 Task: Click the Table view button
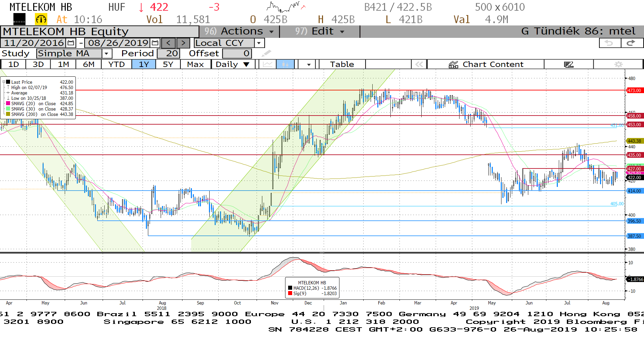point(342,64)
